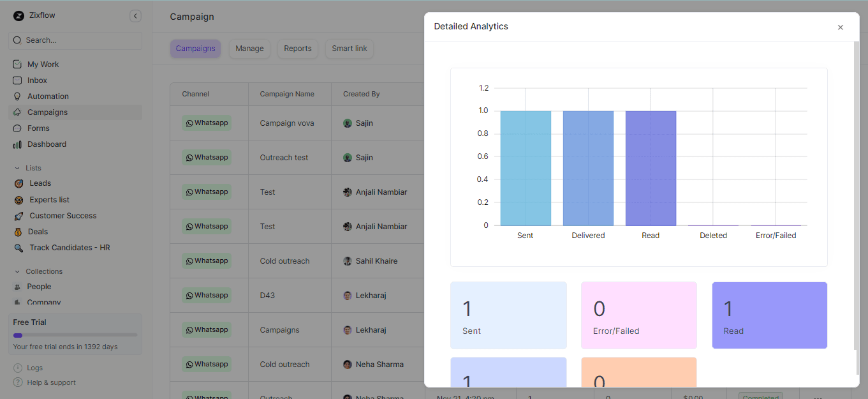Open the My Work section icon
Screen dimensions: 868x399
click(17, 64)
